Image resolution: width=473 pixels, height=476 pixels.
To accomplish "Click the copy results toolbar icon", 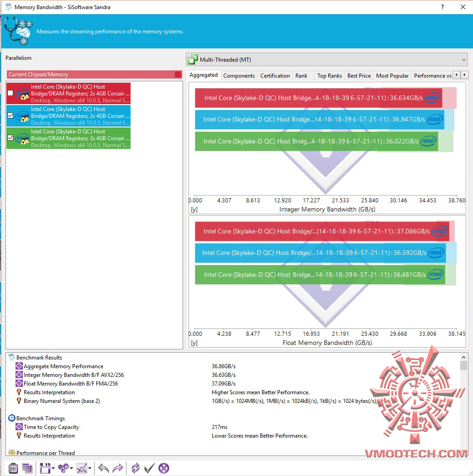I will [27, 468].
